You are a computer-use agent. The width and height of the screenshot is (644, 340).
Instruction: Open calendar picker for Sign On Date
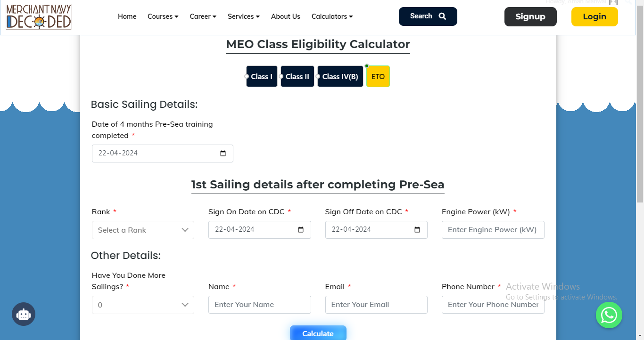[301, 230]
